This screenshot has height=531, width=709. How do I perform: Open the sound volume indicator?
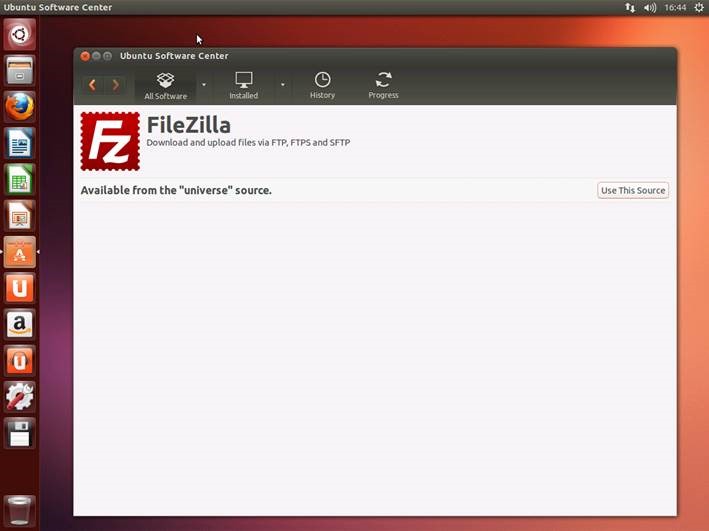pos(650,7)
